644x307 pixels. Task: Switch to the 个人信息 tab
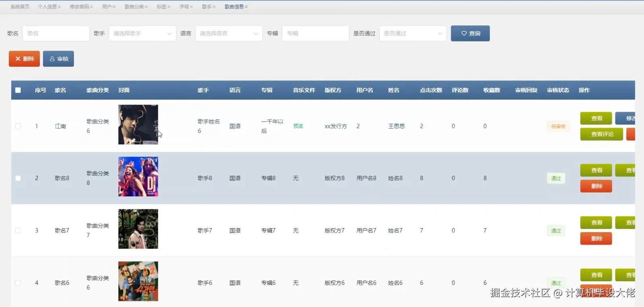point(47,7)
